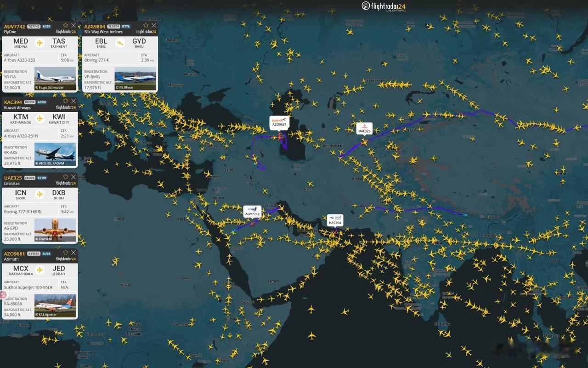Screen dimensions: 588x368
Task: Open the Emirates 777 aircraft photo
Action: pos(55,230)
